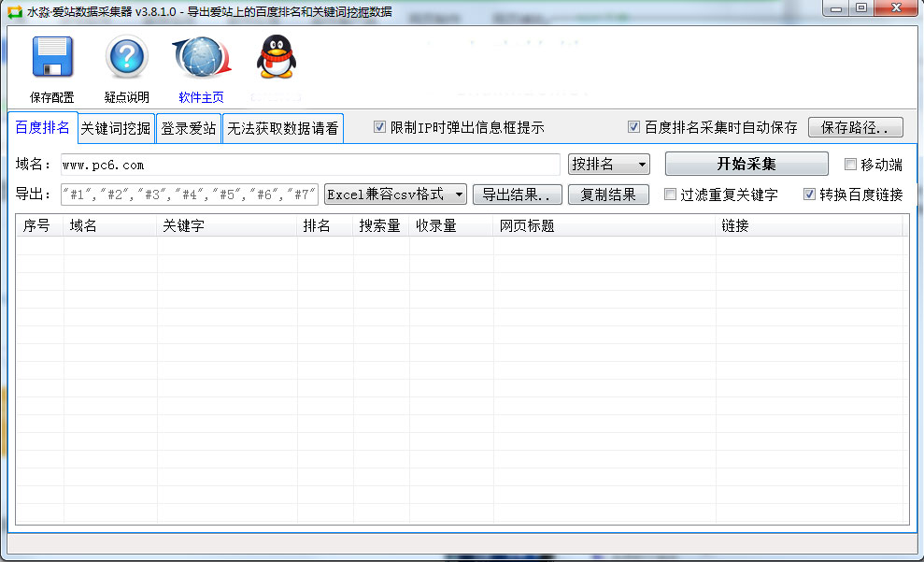Minimize the window
The image size is (924, 562).
tap(835, 8)
